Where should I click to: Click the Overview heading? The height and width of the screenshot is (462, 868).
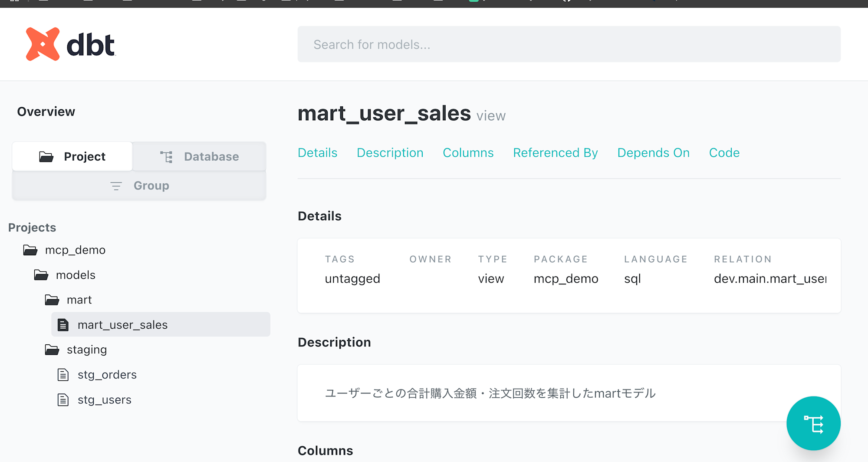click(46, 112)
